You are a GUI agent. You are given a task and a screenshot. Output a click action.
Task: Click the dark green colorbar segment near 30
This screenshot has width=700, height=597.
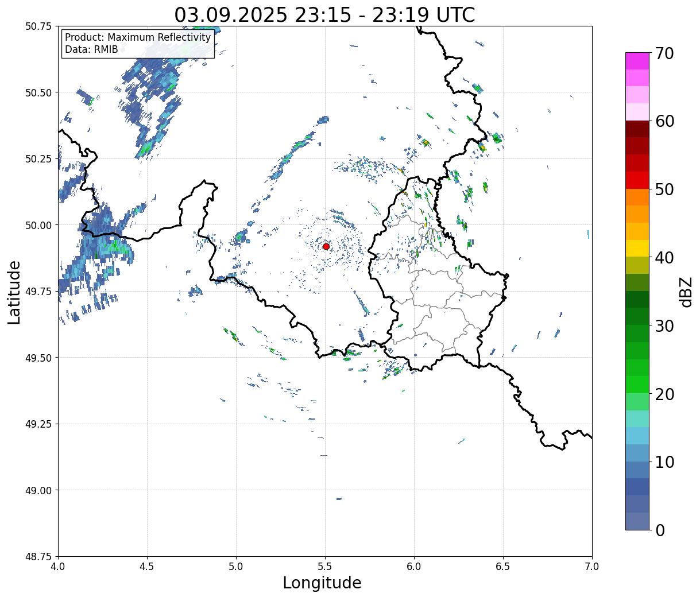(x=637, y=316)
